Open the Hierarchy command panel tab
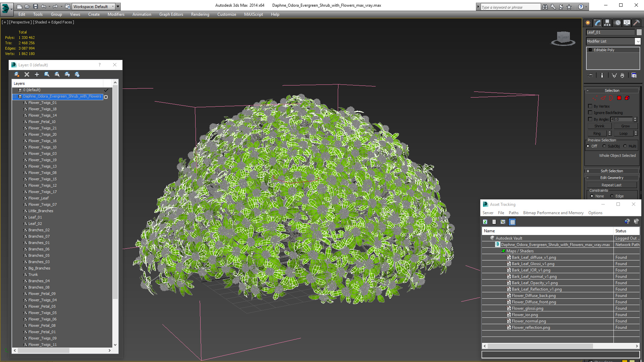 [x=607, y=23]
